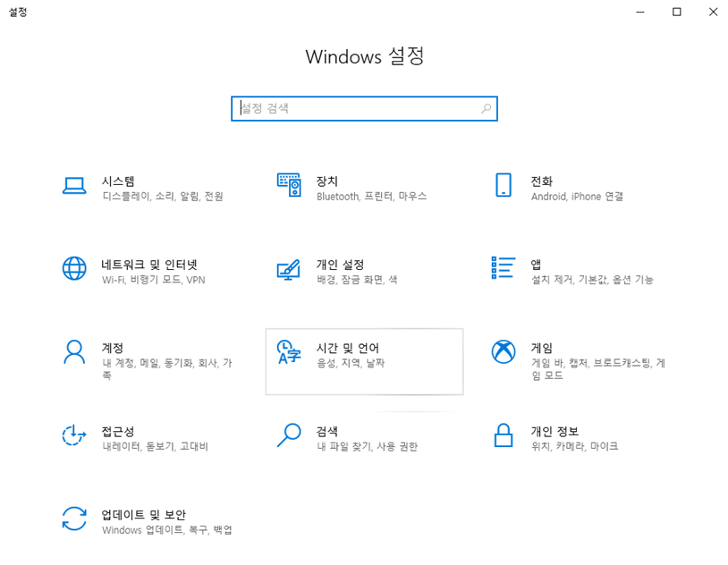The height and width of the screenshot is (565, 728).
Task: Click the text 음성, 지역, 날짜
Action: tap(351, 363)
